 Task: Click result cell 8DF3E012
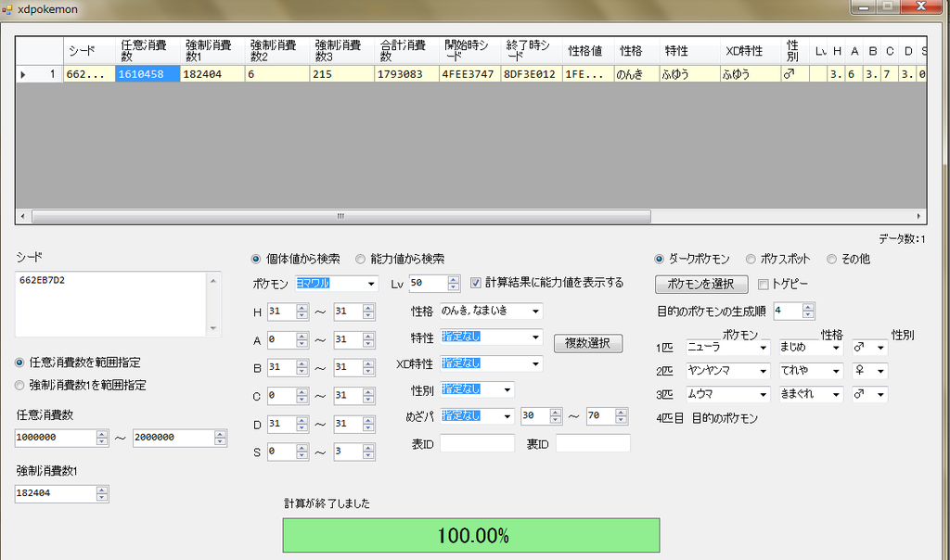[x=532, y=74]
